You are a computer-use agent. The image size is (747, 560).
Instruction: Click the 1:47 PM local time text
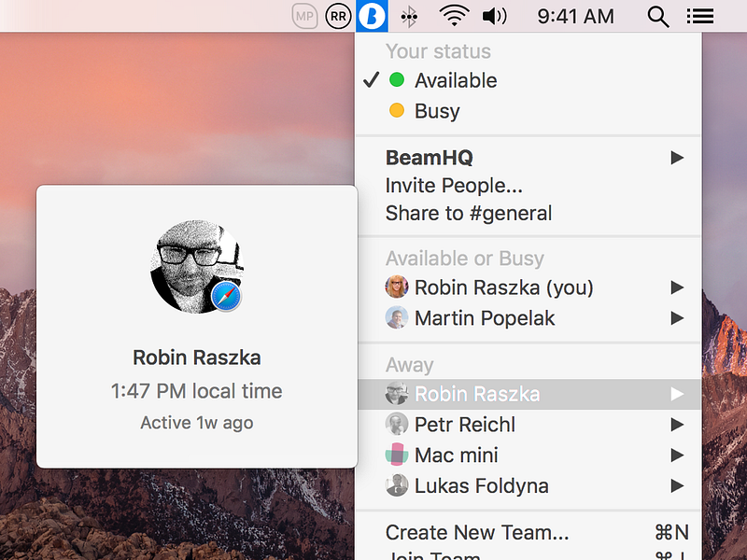point(197,391)
